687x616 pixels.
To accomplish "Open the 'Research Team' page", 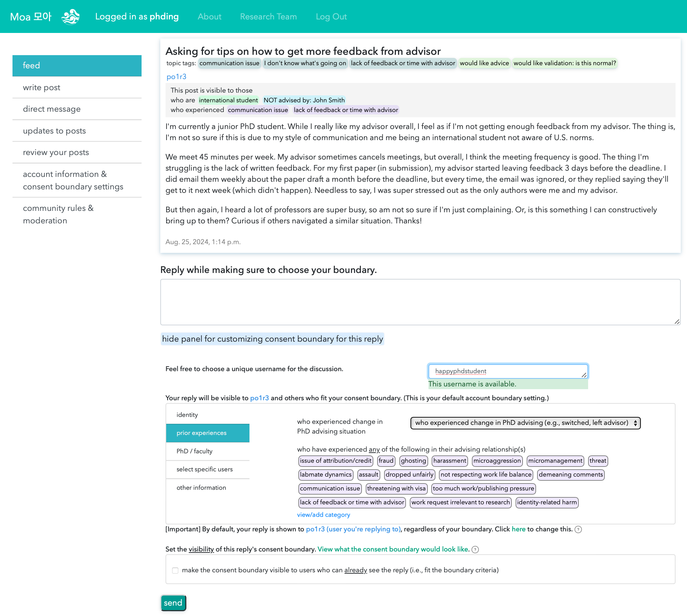I will point(269,17).
